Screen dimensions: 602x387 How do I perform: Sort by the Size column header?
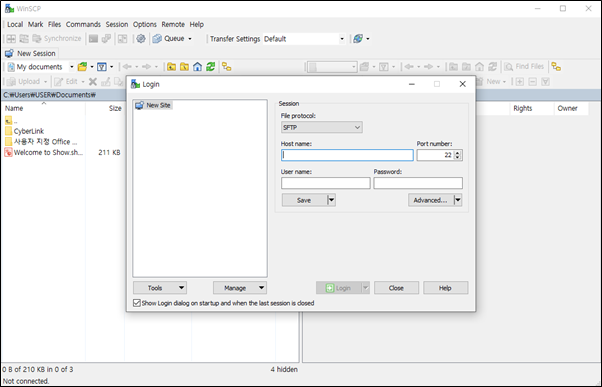pyautogui.click(x=115, y=108)
